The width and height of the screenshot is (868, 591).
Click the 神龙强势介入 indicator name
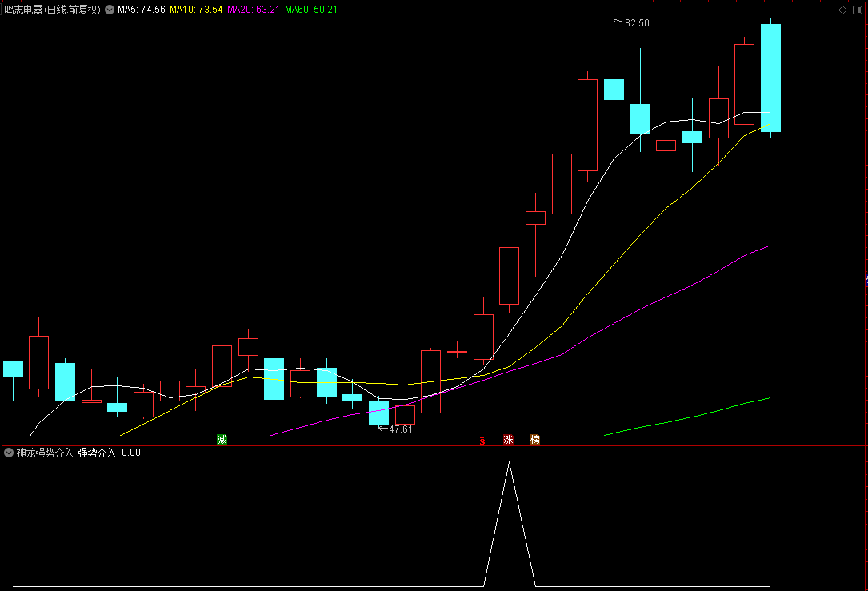45,453
